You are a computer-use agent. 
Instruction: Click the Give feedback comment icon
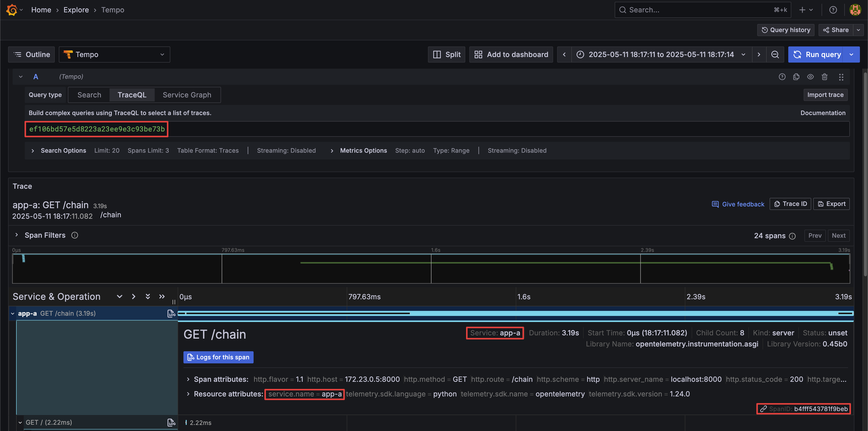click(x=715, y=204)
